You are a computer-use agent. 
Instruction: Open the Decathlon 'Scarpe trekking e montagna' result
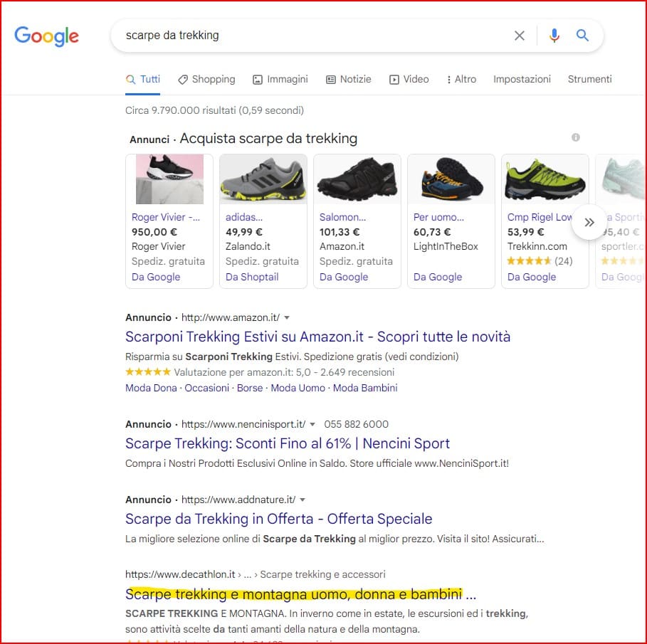point(301,594)
